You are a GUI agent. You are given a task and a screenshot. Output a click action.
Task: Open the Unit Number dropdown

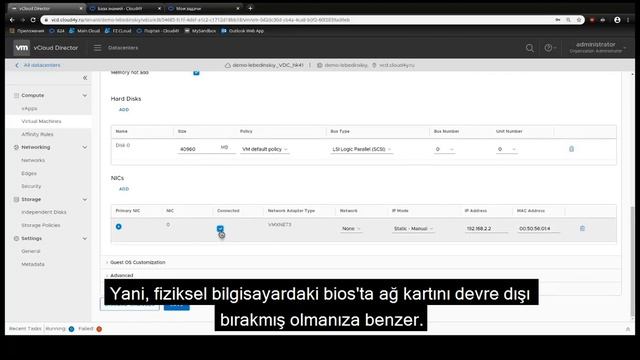(x=507, y=149)
